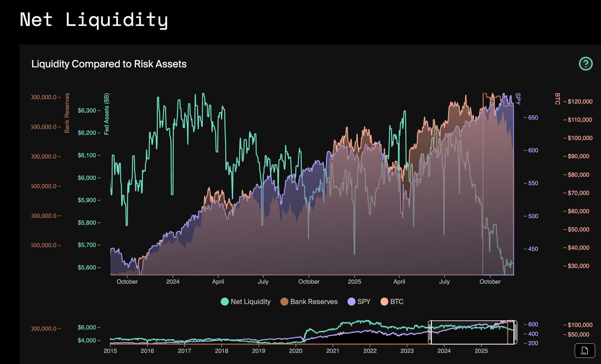The height and width of the screenshot is (364, 601).
Task: Select 2017 on the overview timeline
Action: 184,351
